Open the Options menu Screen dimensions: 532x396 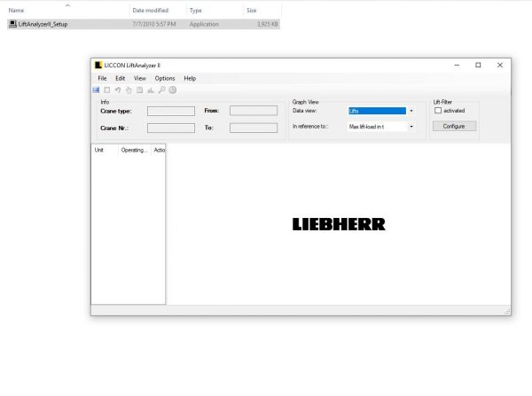pos(165,78)
